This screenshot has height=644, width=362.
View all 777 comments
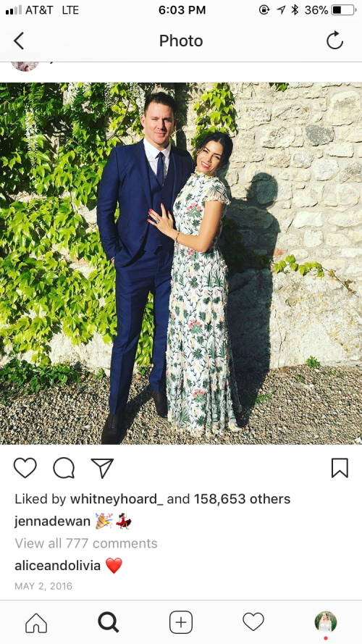[86, 543]
